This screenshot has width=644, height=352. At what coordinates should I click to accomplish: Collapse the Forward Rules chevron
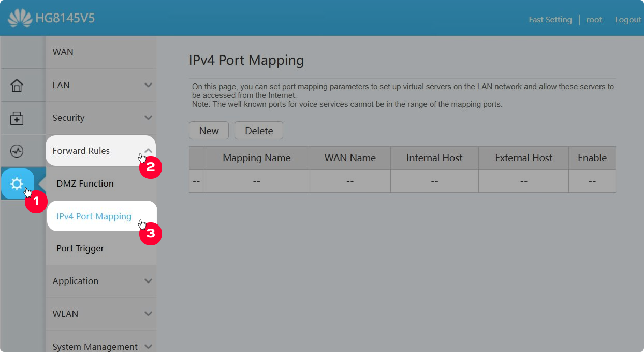(148, 151)
